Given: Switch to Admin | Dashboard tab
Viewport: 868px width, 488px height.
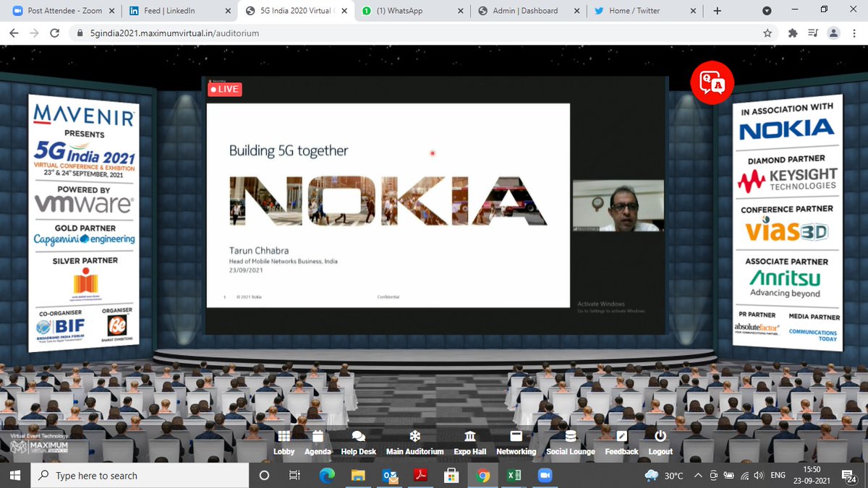Looking at the screenshot, I should [x=529, y=11].
